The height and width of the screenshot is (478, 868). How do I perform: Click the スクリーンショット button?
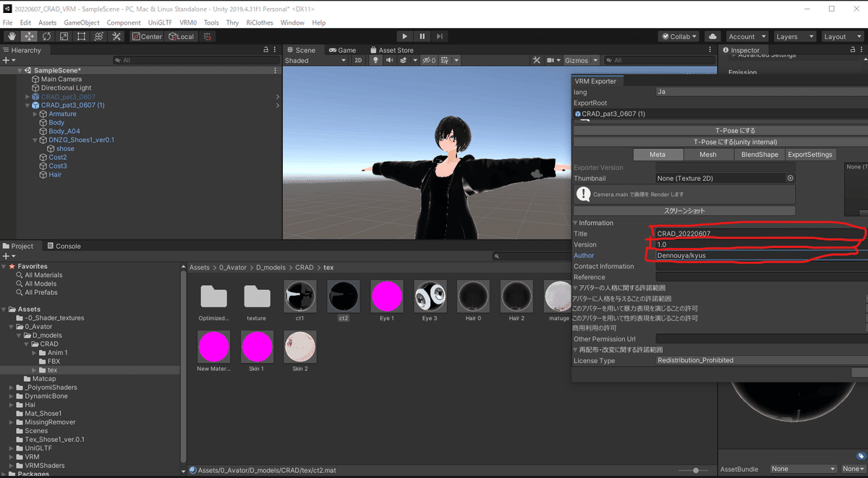click(x=684, y=210)
